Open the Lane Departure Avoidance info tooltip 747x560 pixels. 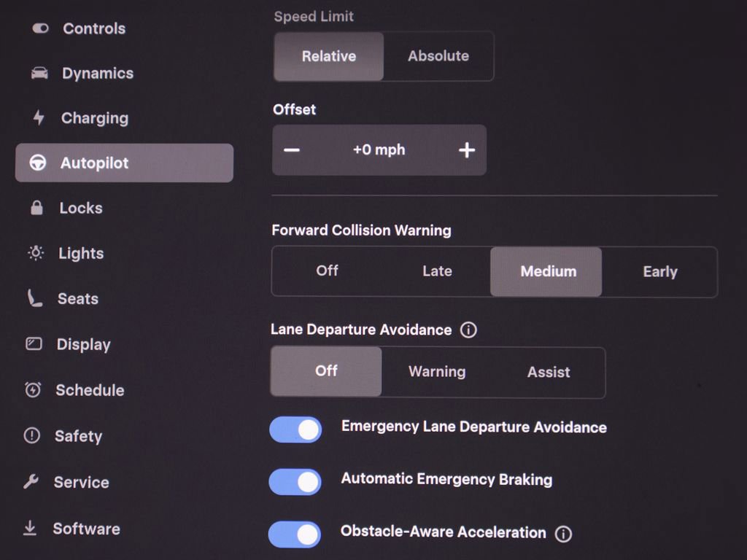pyautogui.click(x=469, y=330)
